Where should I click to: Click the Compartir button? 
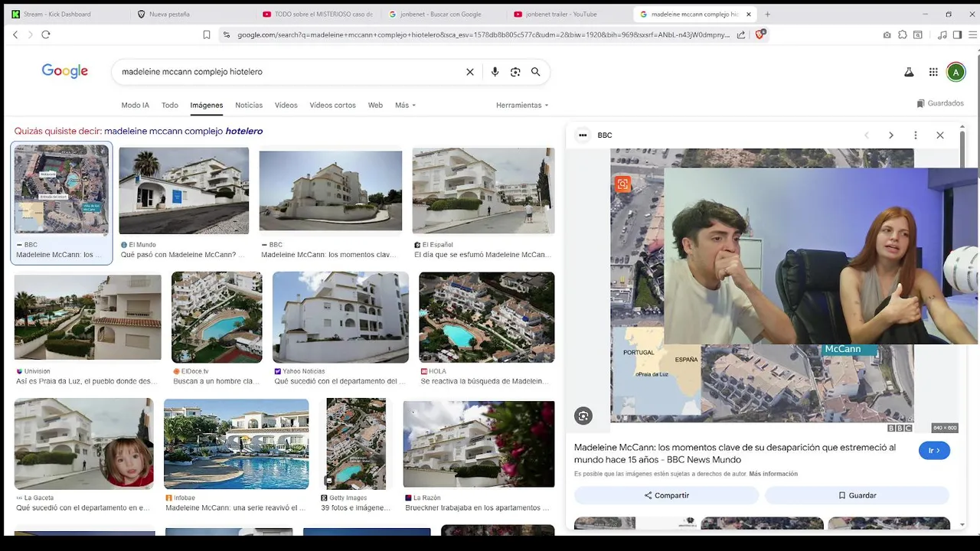[x=666, y=495]
